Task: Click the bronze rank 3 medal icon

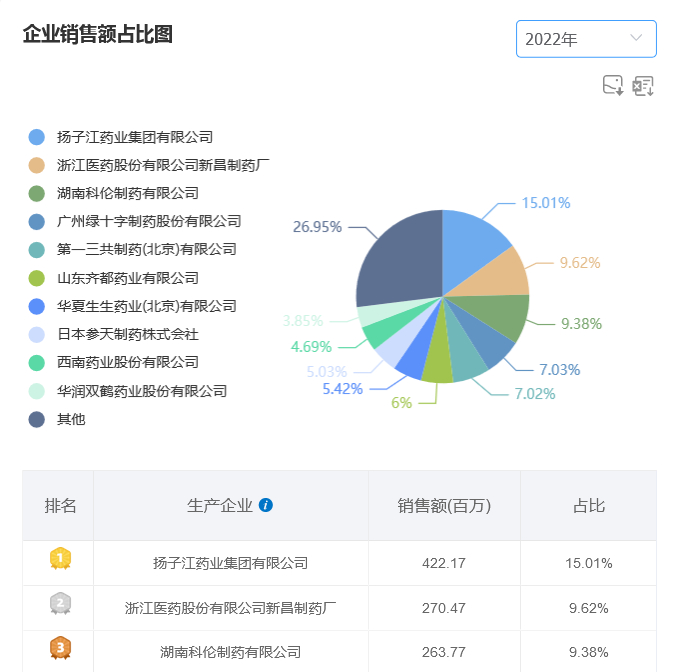Action: (x=60, y=648)
